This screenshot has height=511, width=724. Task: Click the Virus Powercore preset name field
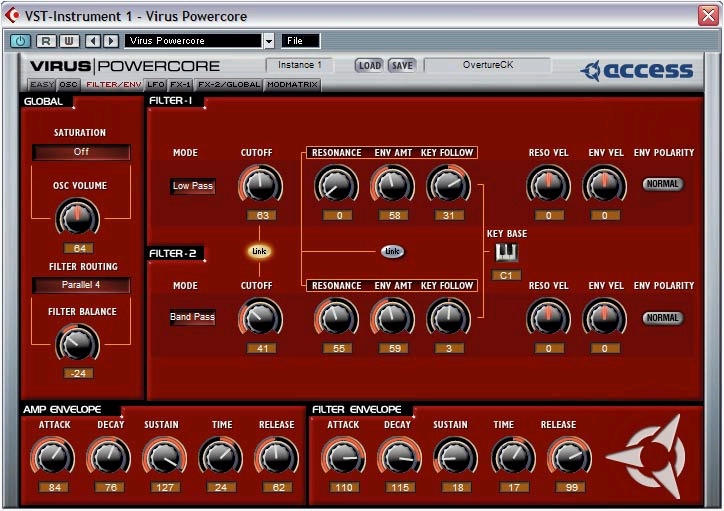193,41
